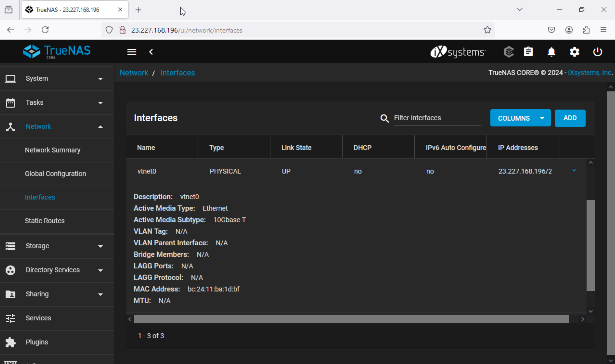Open Static Routes page
615x364 pixels.
point(45,221)
